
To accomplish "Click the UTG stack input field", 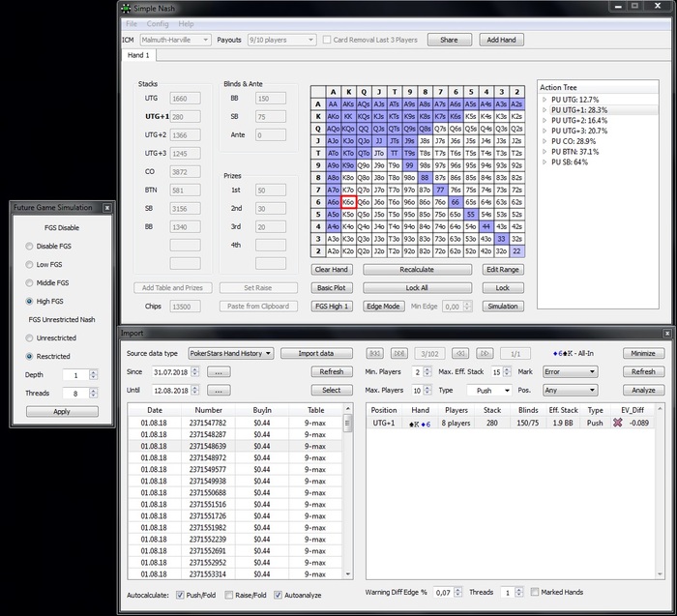I will [186, 99].
